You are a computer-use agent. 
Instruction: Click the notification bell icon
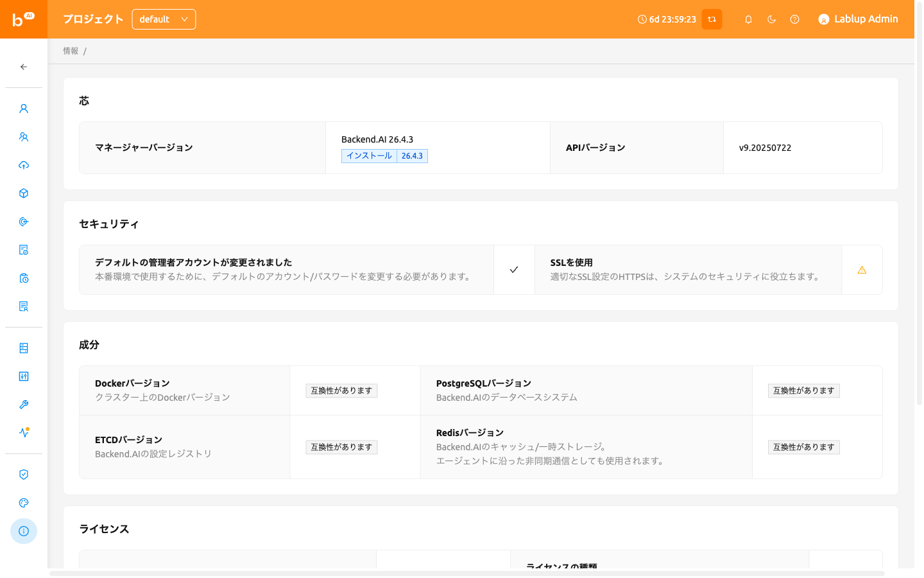pos(748,19)
